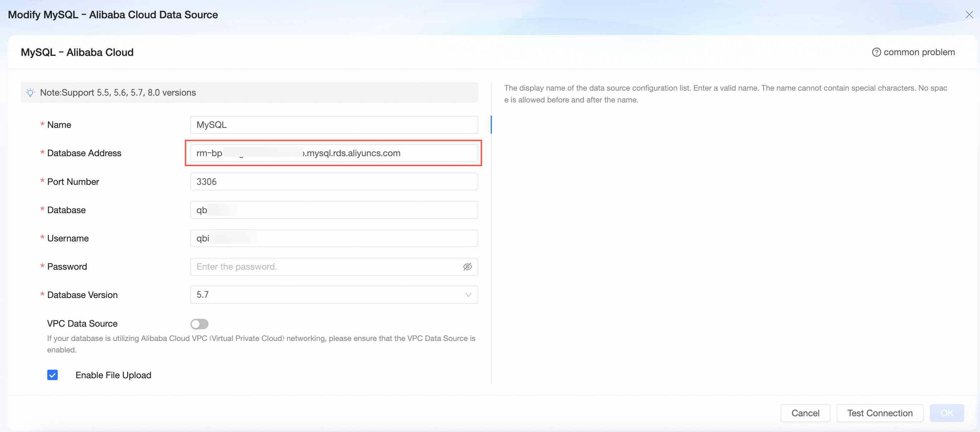The height and width of the screenshot is (432, 980).
Task: Click the VPC networking hint text
Action: click(x=261, y=344)
